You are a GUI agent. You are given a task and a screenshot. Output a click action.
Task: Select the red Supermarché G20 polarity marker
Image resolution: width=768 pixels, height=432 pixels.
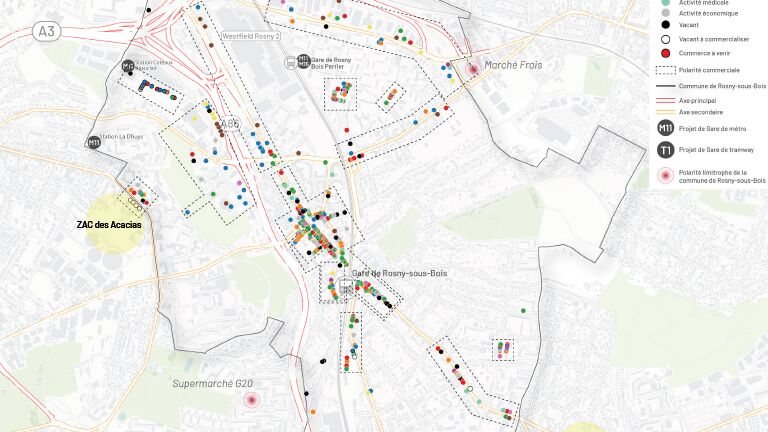coord(252,400)
